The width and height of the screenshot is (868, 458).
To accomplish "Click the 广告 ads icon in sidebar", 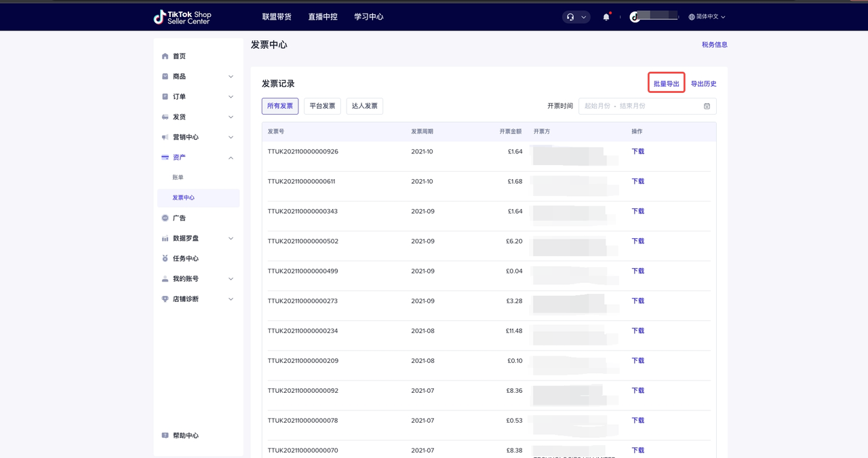I will click(165, 218).
